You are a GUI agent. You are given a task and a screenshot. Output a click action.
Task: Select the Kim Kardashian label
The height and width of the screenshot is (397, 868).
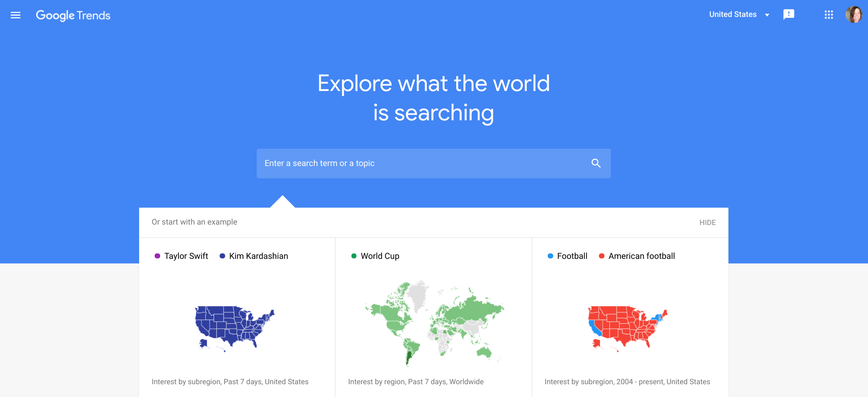pos(259,256)
